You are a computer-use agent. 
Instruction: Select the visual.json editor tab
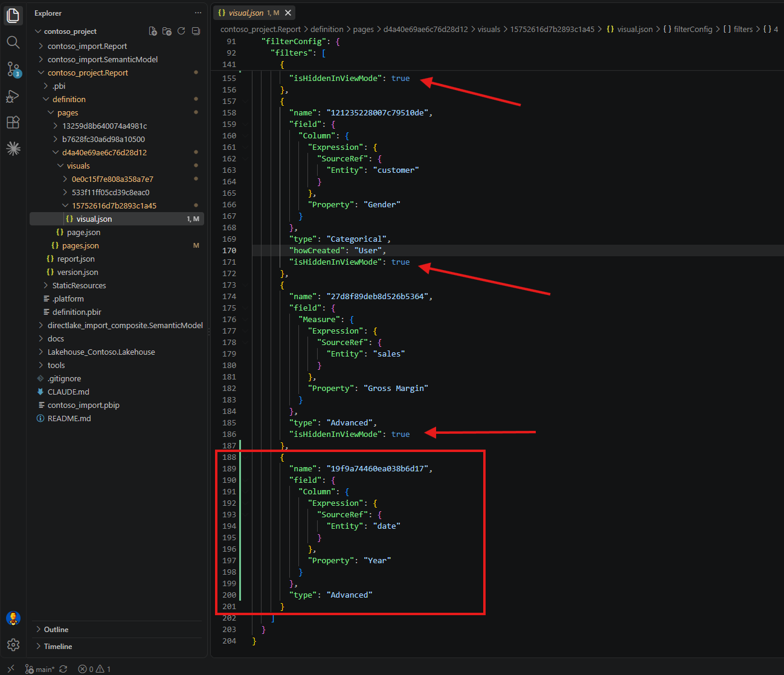point(254,13)
